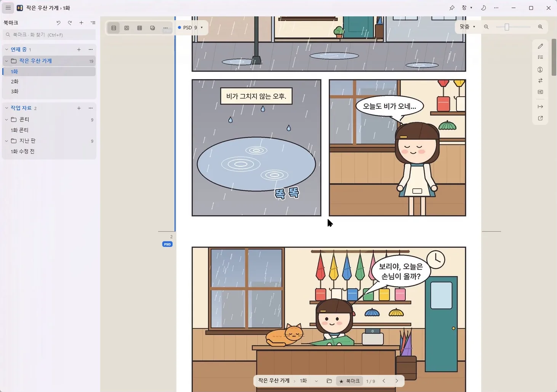Select the 3화 episode
The height and width of the screenshot is (392, 557).
(49, 91)
